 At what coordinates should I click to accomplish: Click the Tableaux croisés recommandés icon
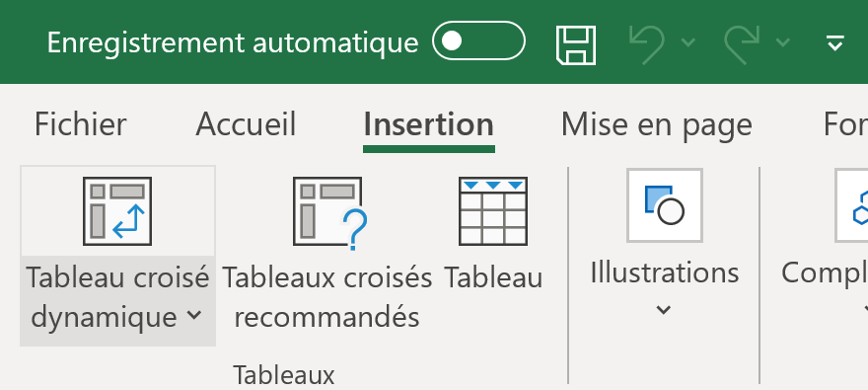tap(329, 212)
